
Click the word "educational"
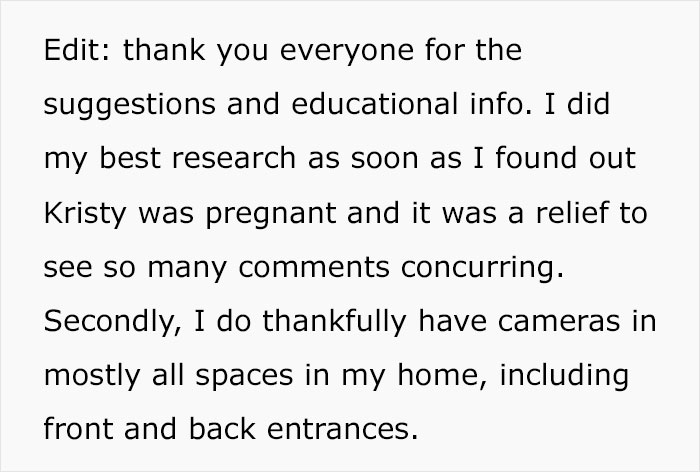tap(375, 104)
